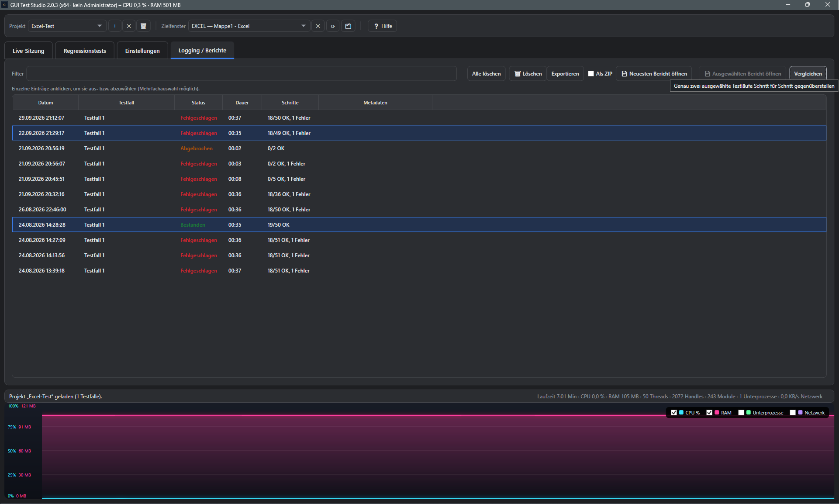Enable the Als ZIP checkbox
This screenshot has width=839, height=504.
591,74
